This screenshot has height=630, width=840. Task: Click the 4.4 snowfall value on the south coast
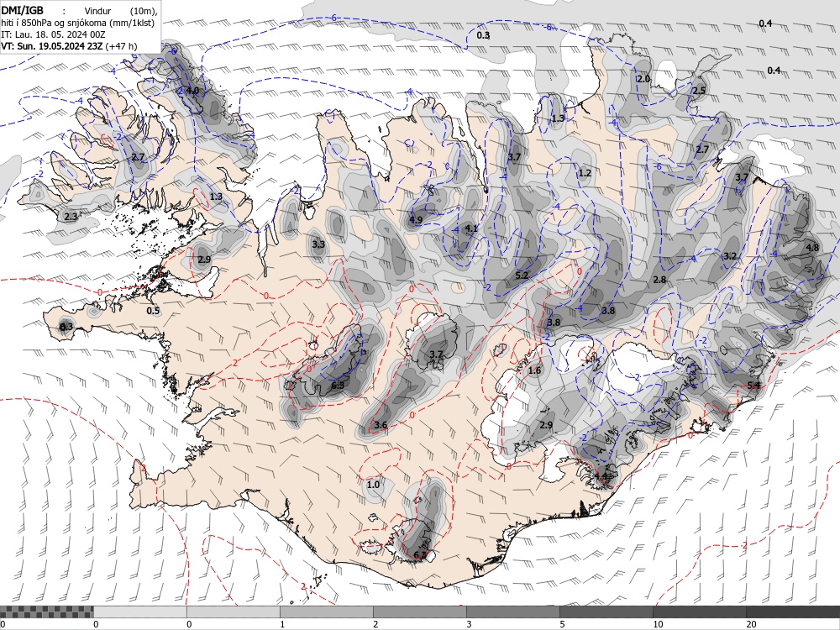point(601,475)
